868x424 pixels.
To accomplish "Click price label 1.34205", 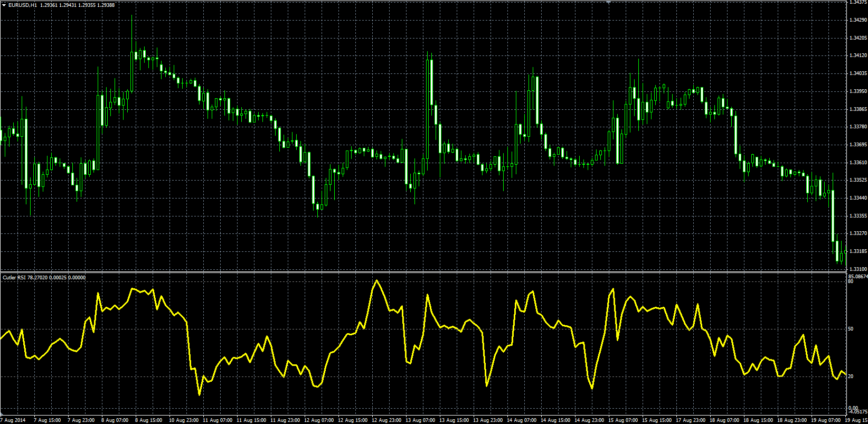I will pyautogui.click(x=857, y=38).
